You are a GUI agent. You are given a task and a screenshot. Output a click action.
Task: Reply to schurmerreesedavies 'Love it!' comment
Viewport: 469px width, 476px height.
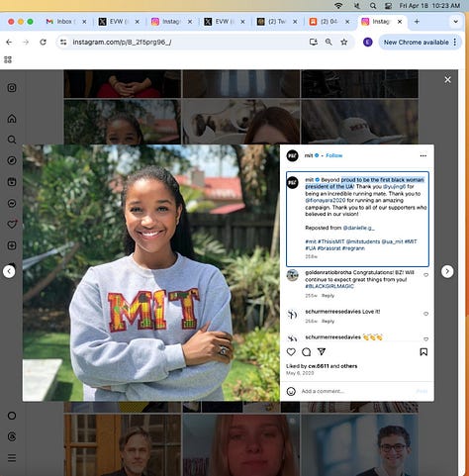328,321
